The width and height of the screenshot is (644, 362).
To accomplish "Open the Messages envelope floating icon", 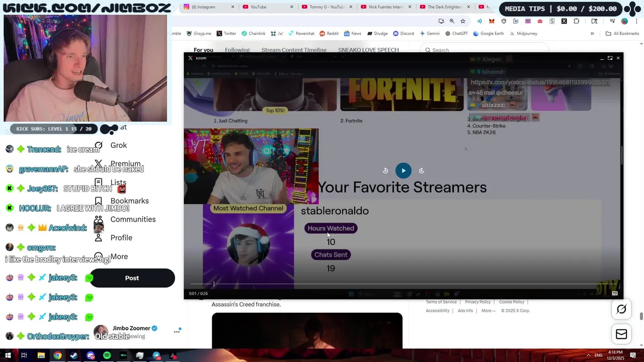I will point(621,334).
